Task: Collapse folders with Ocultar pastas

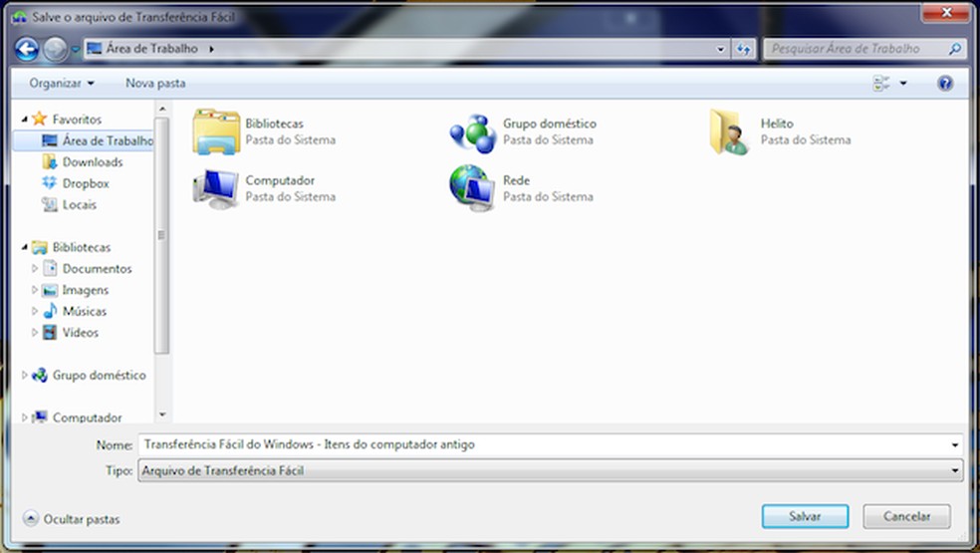Action: point(72,518)
